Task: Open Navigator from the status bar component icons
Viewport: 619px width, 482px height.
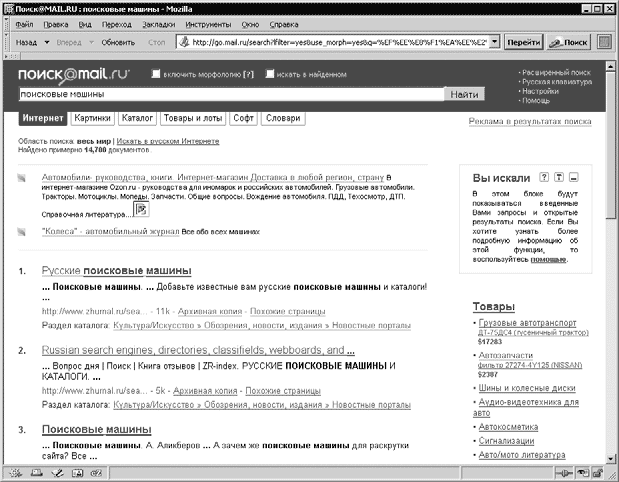Action: [x=17, y=472]
